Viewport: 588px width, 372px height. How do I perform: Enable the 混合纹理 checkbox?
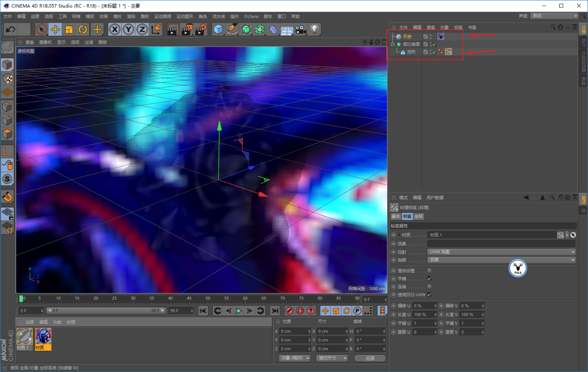(x=429, y=271)
